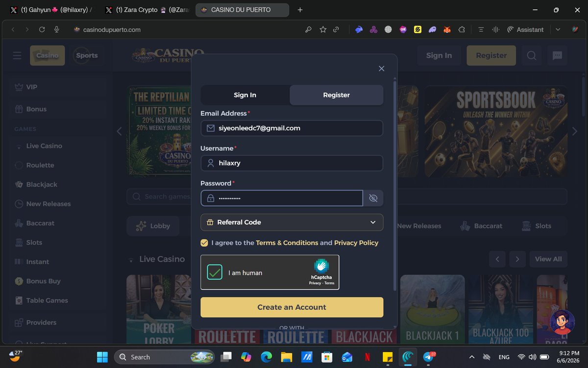588x368 pixels.
Task: Expand the browser toolbar chevron menu
Action: pos(558,29)
